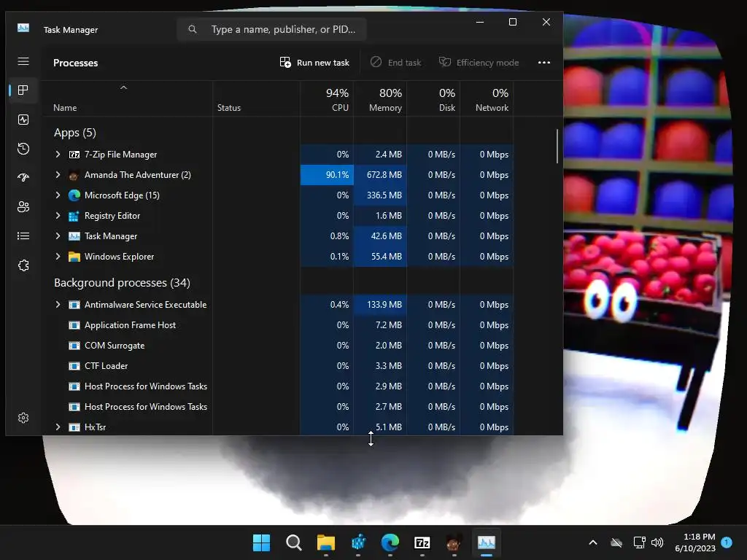Select the Microsoft Edge process icon
747x560 pixels.
(74, 195)
